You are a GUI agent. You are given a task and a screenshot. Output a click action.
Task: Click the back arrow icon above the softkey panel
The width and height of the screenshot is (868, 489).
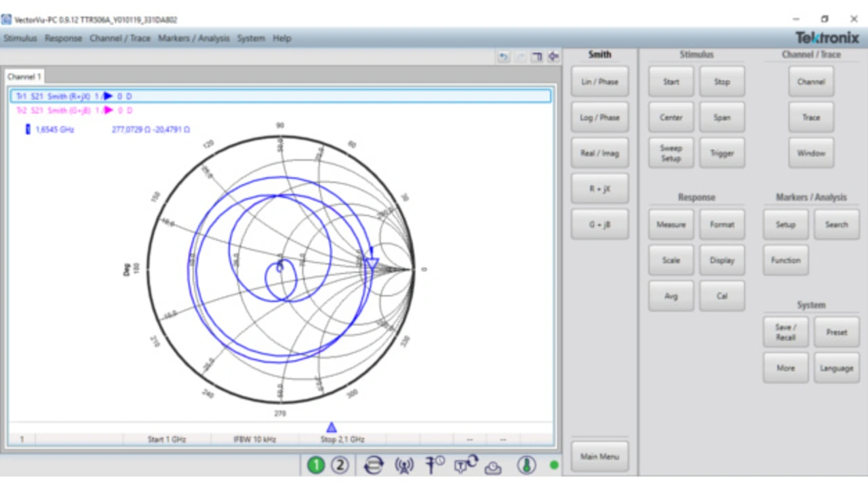pyautogui.click(x=553, y=57)
